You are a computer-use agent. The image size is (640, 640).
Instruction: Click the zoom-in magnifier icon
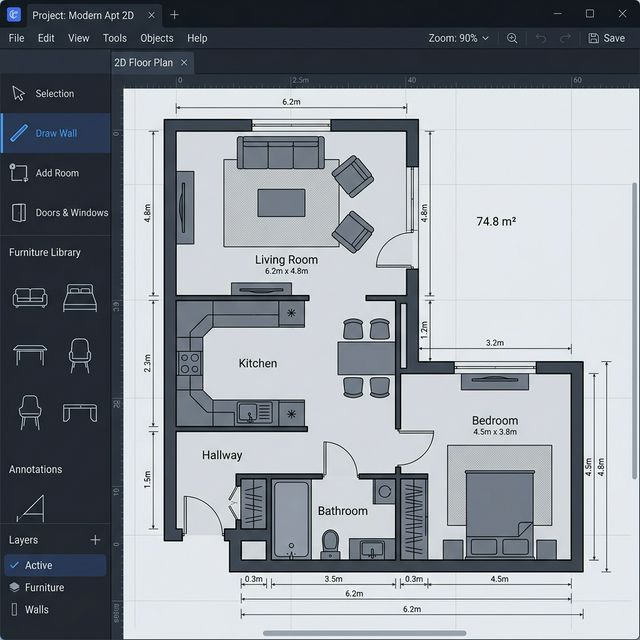point(512,38)
